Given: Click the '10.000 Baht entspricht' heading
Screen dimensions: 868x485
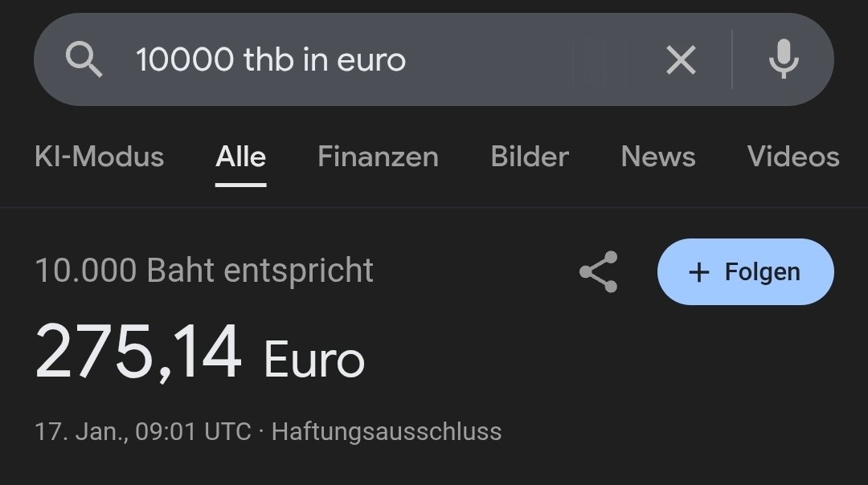Looking at the screenshot, I should [204, 271].
